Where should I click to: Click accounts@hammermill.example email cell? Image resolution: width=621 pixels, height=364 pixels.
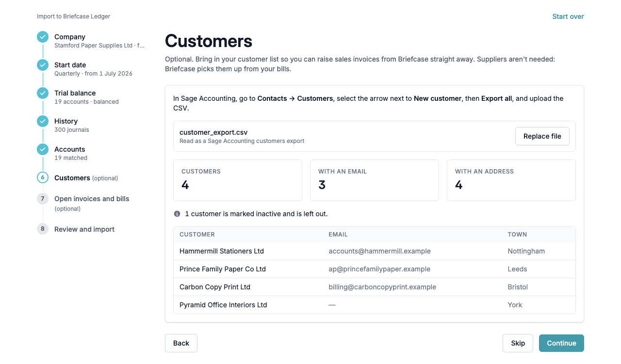tap(379, 251)
